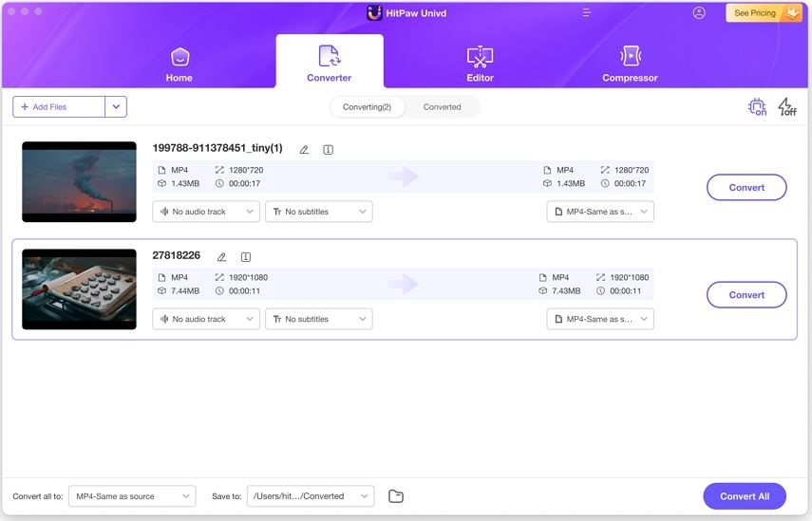Open the Compressor tab
This screenshot has width=812, height=521.
click(x=630, y=65)
